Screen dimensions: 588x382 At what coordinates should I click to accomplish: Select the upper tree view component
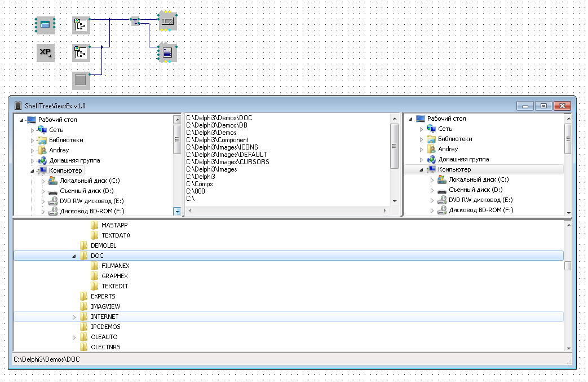[81, 25]
